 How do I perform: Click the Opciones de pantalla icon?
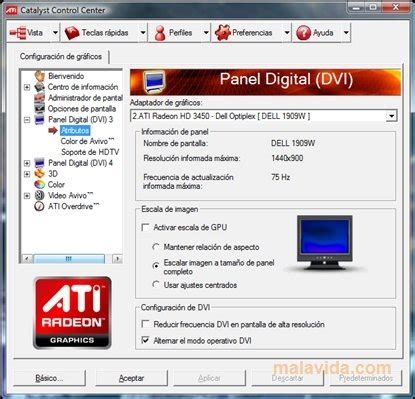click(40, 109)
